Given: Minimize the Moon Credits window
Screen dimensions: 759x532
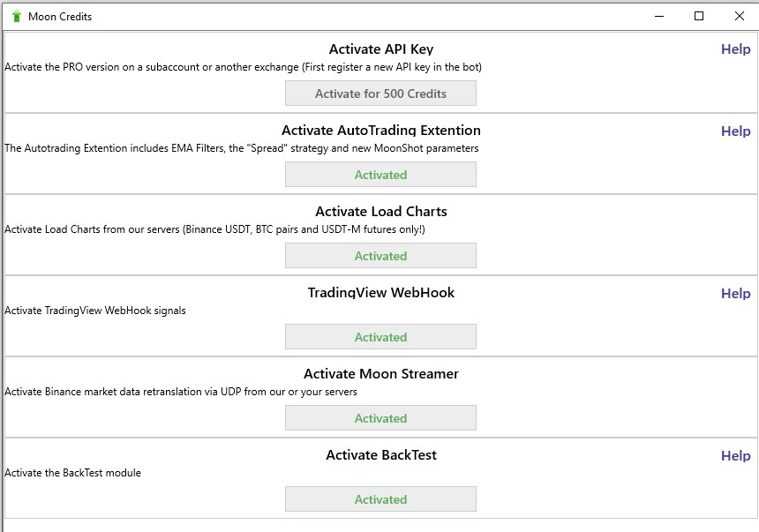Looking at the screenshot, I should (658, 16).
